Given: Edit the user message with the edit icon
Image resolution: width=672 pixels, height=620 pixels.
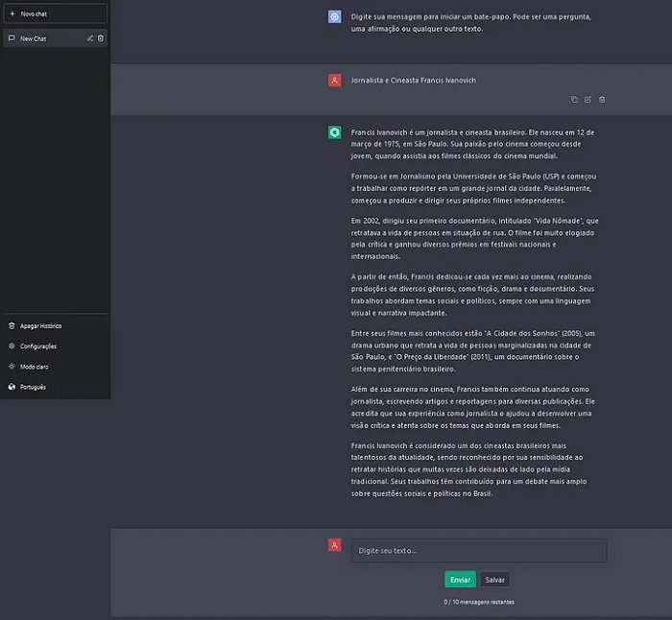Looking at the screenshot, I should (588, 99).
